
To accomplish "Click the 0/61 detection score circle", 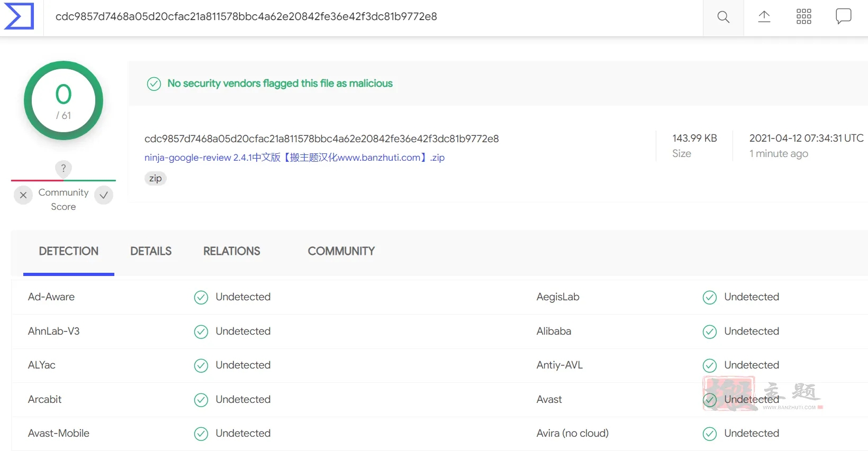I will tap(64, 100).
